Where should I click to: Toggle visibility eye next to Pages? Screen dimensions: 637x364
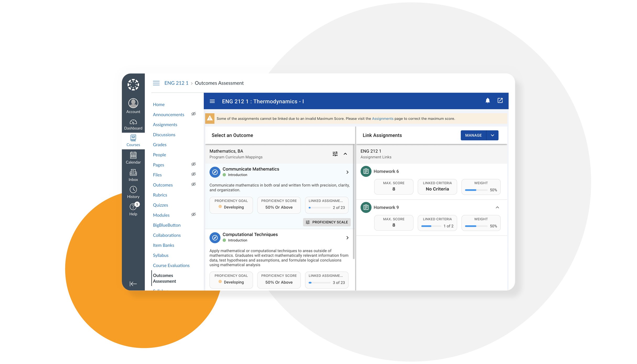[193, 164]
